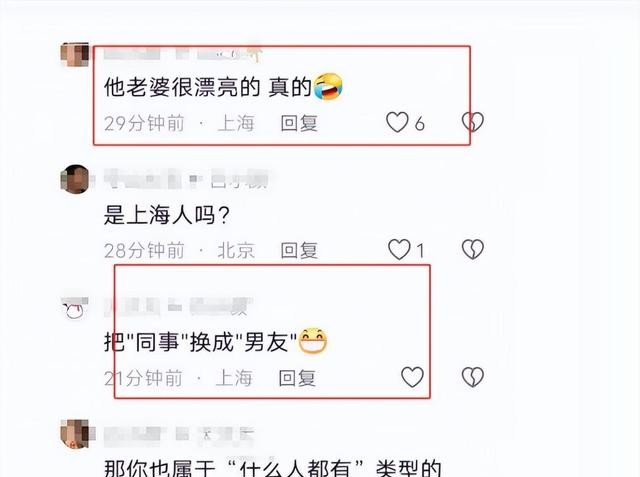Tap broken heart on 是上海人吗 comment

point(473,250)
